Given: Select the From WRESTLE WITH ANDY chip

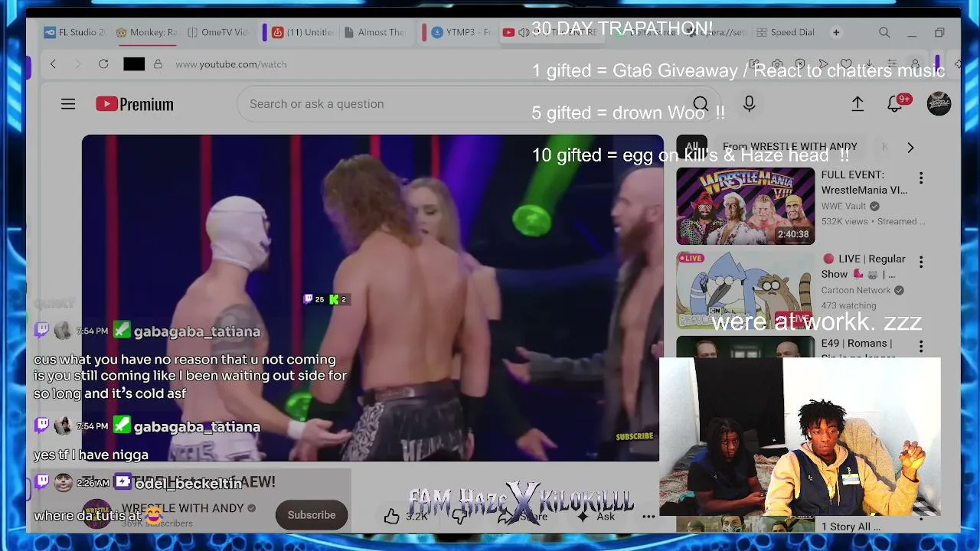Looking at the screenshot, I should point(789,147).
